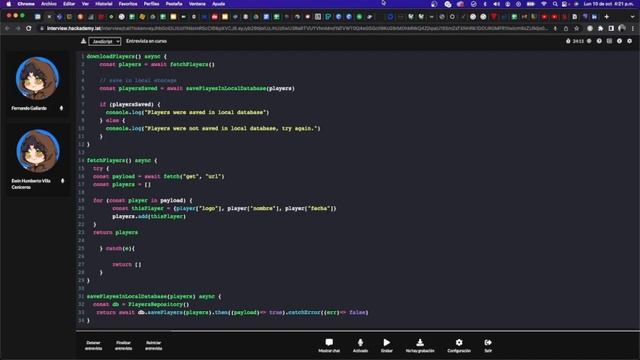This screenshot has height=360, width=640.
Task: Click the share icon in the address bar
Action: [566, 29]
